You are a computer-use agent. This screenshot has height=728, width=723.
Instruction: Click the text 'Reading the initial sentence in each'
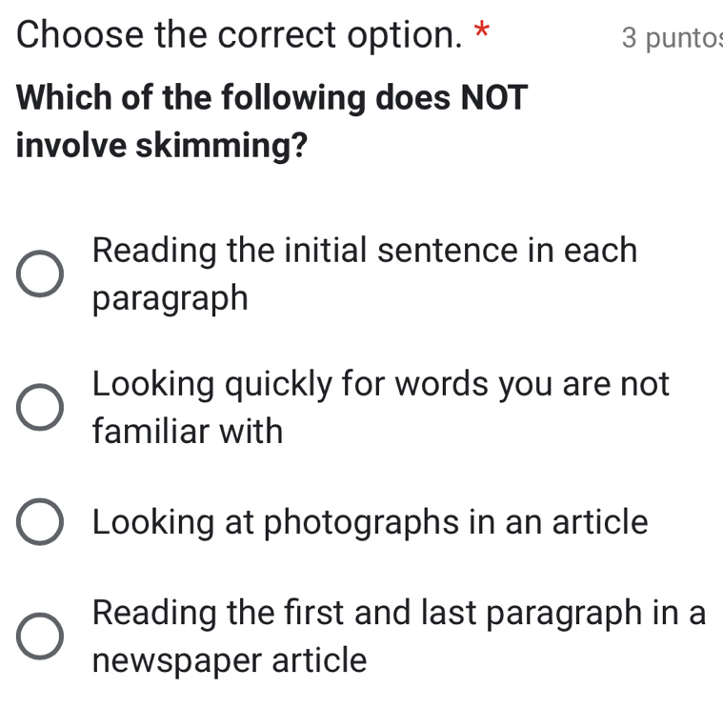(x=365, y=251)
